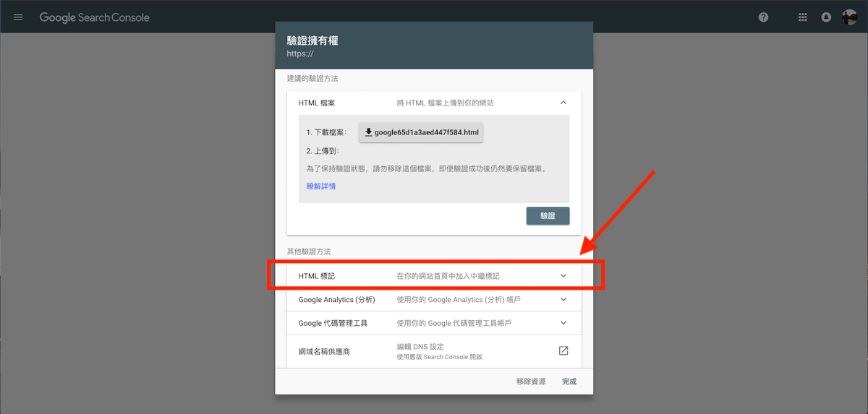This screenshot has height=414, width=868.
Task: Download the google65d1a3aed447f584.html file
Action: [x=421, y=132]
